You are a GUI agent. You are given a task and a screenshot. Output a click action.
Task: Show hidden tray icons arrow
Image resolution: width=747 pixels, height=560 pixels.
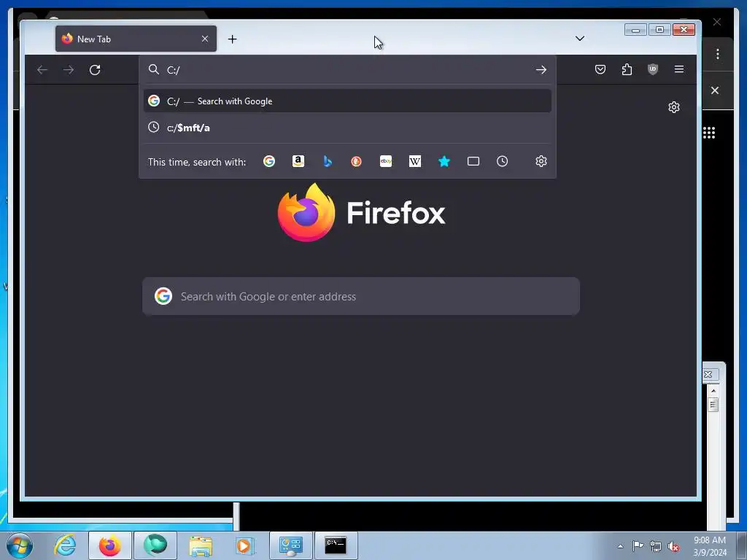[620, 546]
